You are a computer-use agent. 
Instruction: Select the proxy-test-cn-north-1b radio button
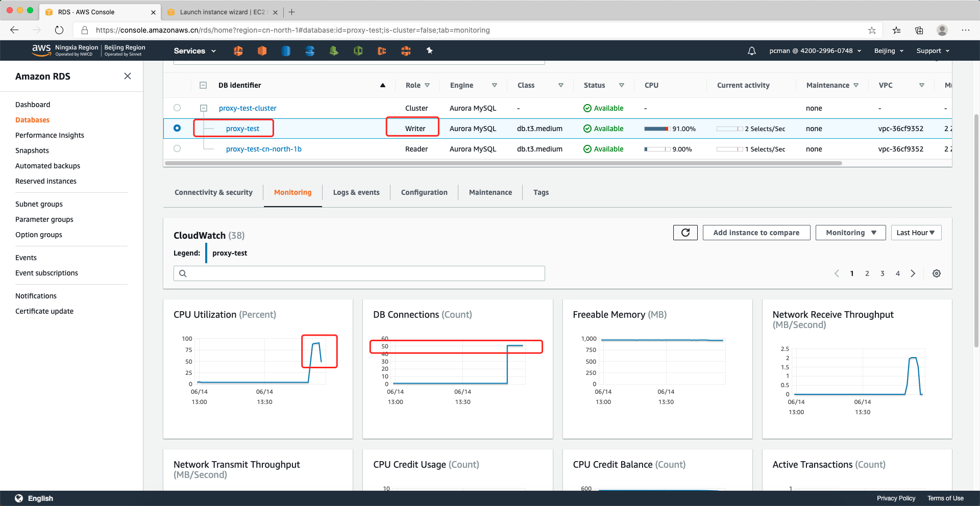click(x=177, y=148)
